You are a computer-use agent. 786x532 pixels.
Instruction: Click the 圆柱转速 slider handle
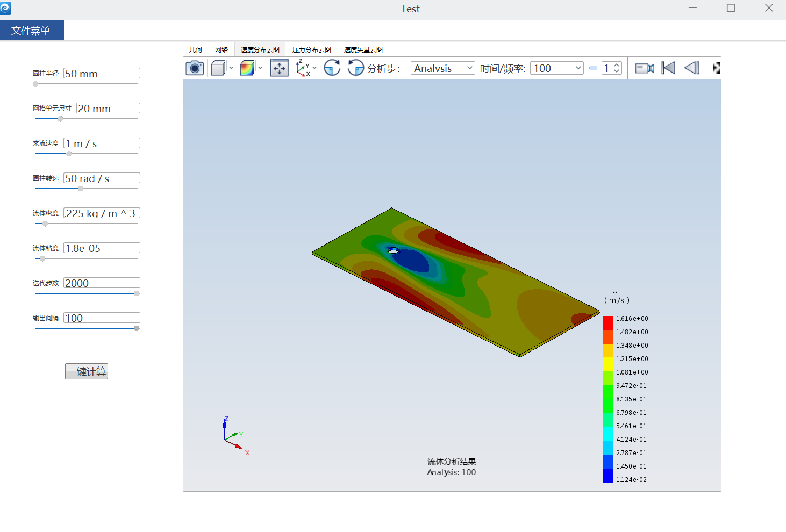[81, 189]
